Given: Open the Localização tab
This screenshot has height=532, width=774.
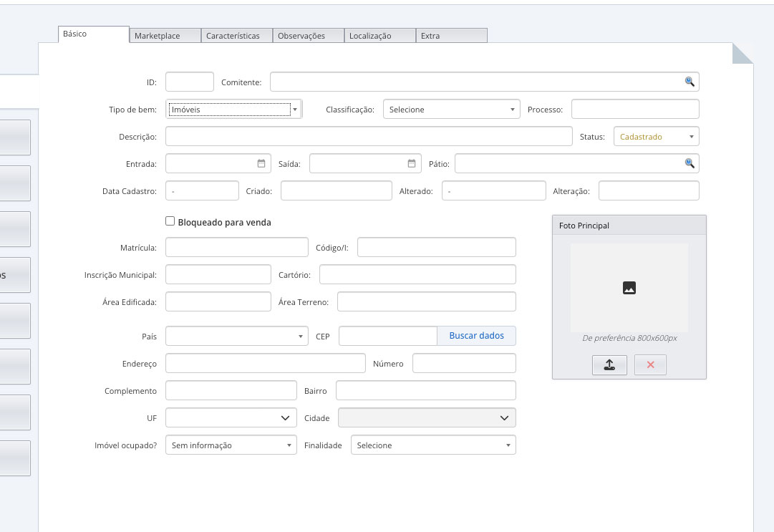Looking at the screenshot, I should (379, 36).
